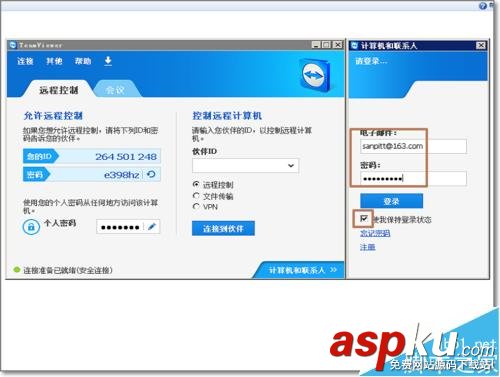Open the 忘记密码 link

pos(375,233)
